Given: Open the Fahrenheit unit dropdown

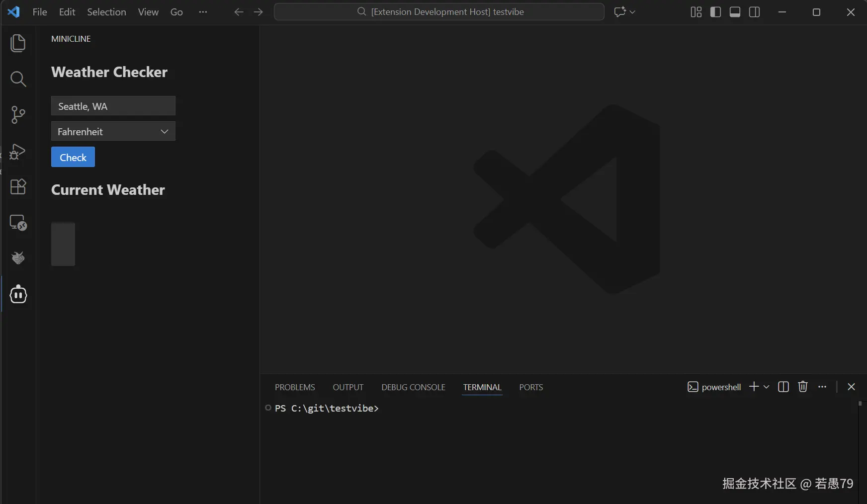Looking at the screenshot, I should (113, 131).
